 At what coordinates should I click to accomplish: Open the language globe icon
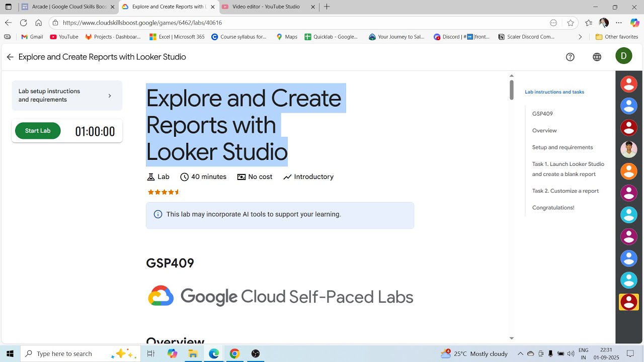597,57
